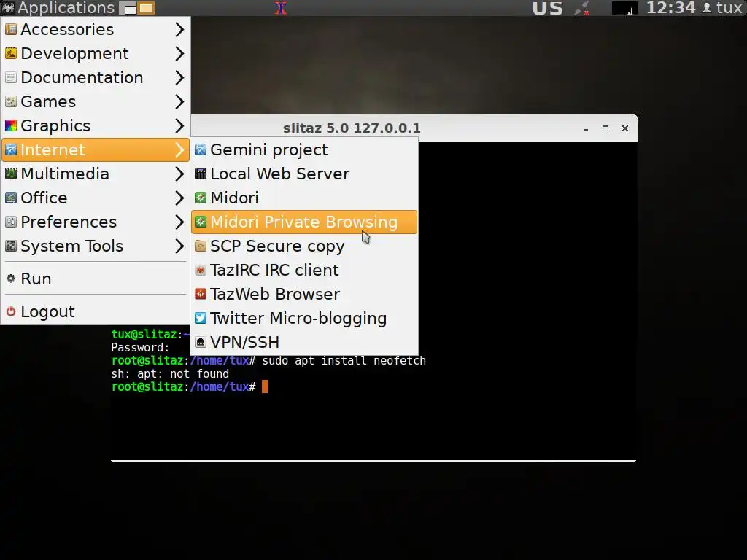The width and height of the screenshot is (747, 560).
Task: Click the Preferences category icon
Action: click(x=11, y=222)
